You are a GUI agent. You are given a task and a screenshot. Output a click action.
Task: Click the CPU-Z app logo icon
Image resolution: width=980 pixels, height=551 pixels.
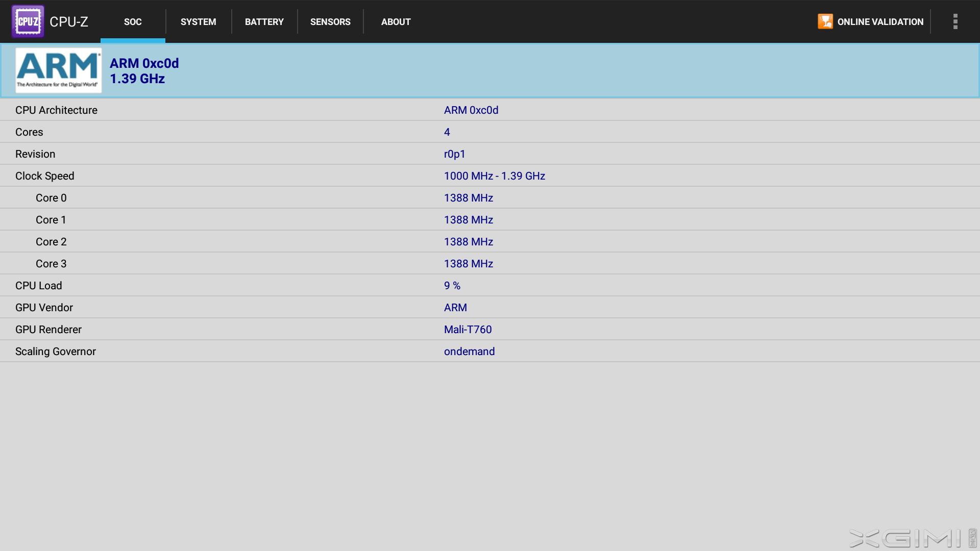pos(28,21)
